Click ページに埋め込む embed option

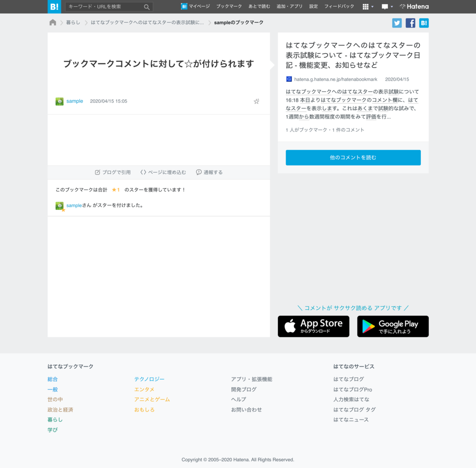click(163, 172)
